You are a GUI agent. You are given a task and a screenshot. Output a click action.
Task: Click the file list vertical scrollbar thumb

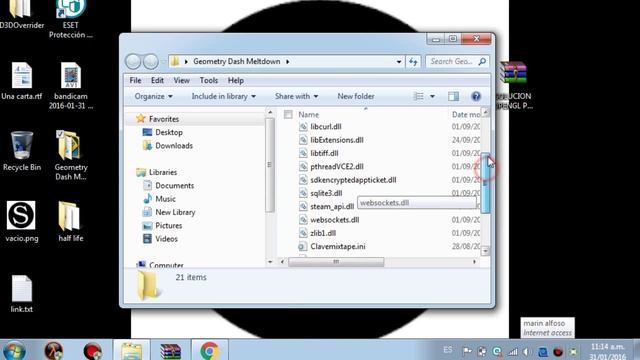click(x=485, y=182)
